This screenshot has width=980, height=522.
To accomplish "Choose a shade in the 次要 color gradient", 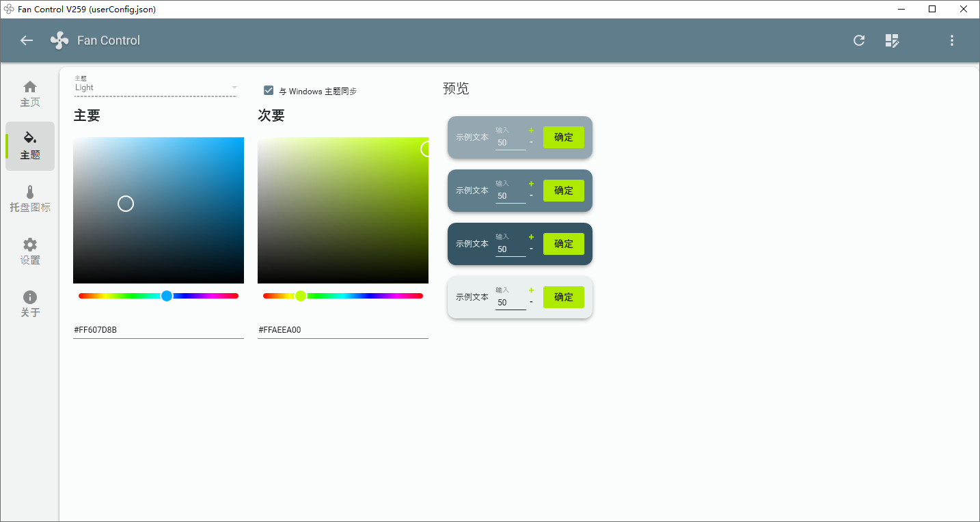I will click(x=343, y=210).
